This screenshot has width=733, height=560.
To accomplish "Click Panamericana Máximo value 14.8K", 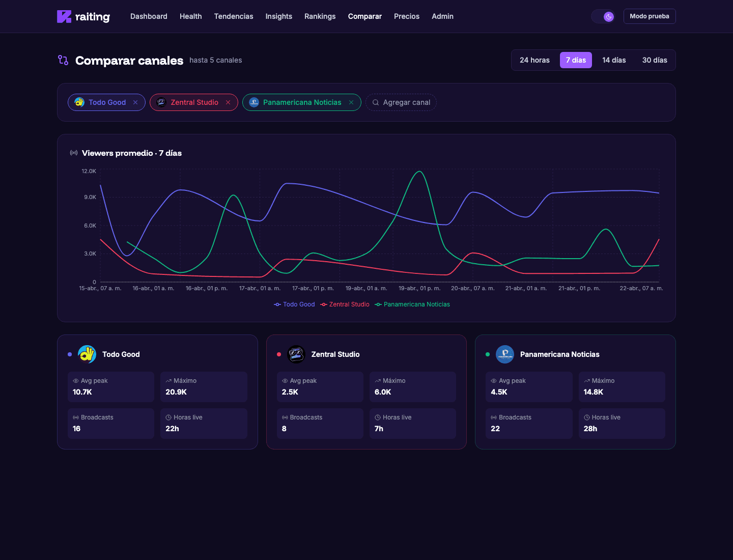I will 594,392.
